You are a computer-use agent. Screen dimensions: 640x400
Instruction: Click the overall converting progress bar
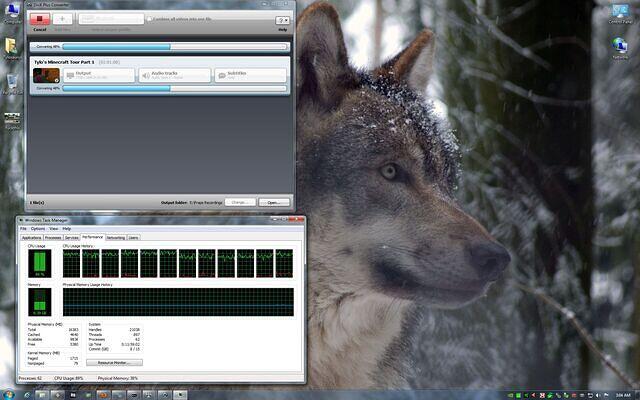[x=160, y=46]
